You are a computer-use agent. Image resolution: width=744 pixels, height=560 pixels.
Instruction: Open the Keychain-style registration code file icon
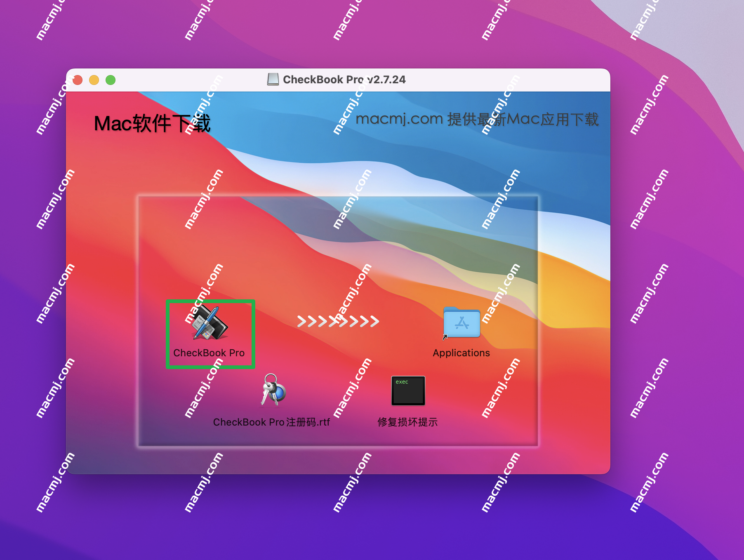[x=273, y=390]
